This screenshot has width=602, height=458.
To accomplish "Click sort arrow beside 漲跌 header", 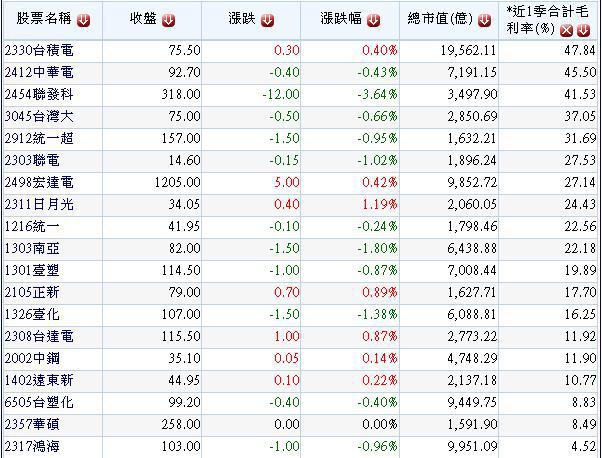I will (x=267, y=20).
